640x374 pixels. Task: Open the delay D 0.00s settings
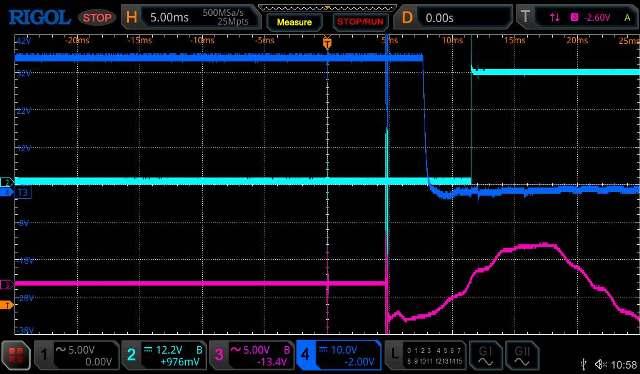(x=452, y=17)
